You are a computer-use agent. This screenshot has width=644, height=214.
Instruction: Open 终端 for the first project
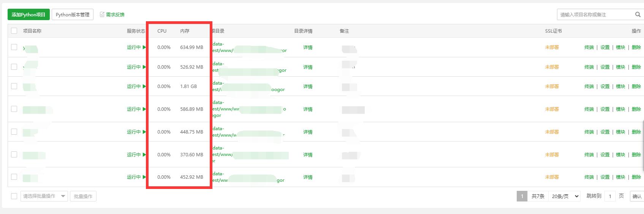click(589, 47)
